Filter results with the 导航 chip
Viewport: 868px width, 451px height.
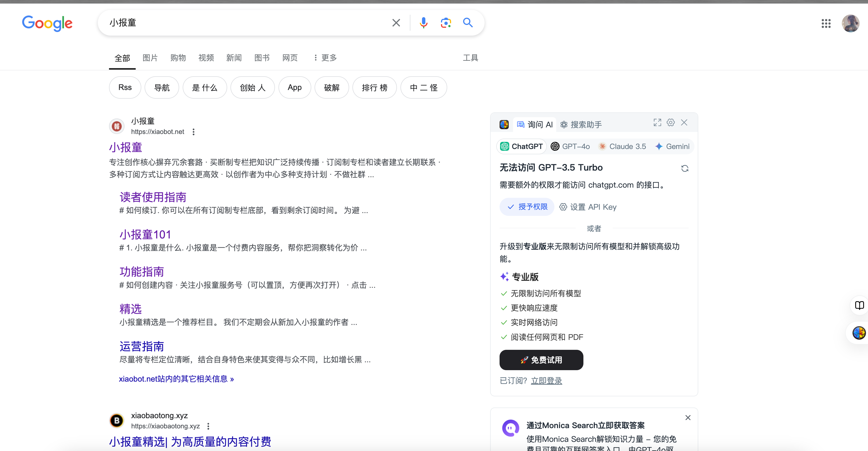(x=162, y=87)
